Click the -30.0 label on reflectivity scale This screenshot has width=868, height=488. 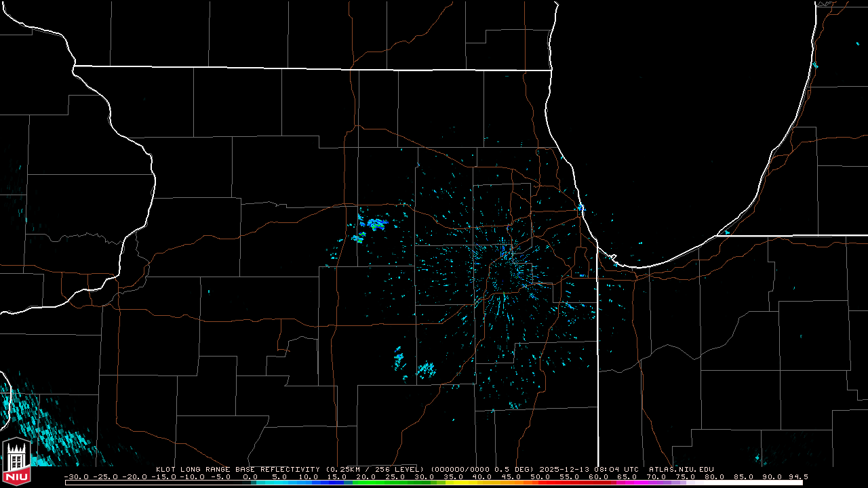pyautogui.click(x=77, y=477)
